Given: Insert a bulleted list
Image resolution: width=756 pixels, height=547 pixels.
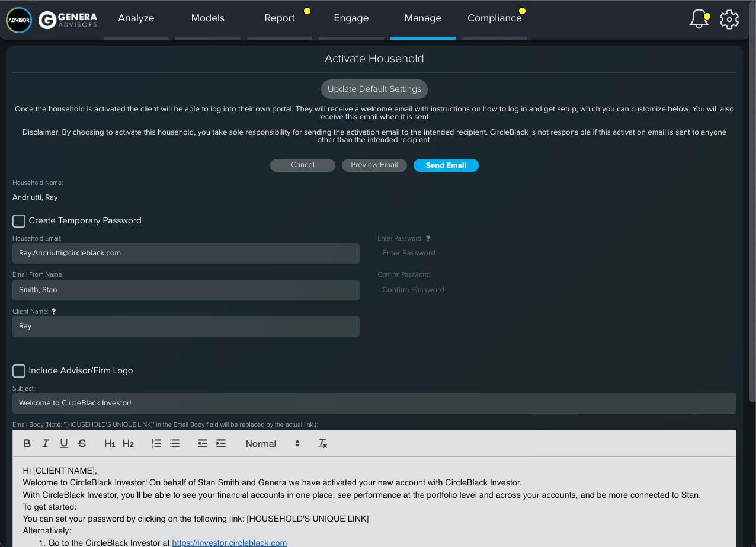Looking at the screenshot, I should [x=175, y=443].
